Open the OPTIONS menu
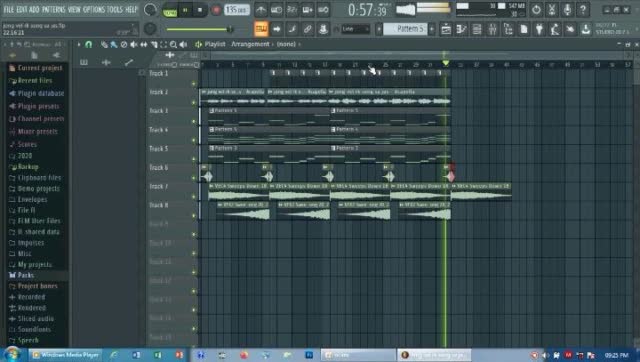 94,9
